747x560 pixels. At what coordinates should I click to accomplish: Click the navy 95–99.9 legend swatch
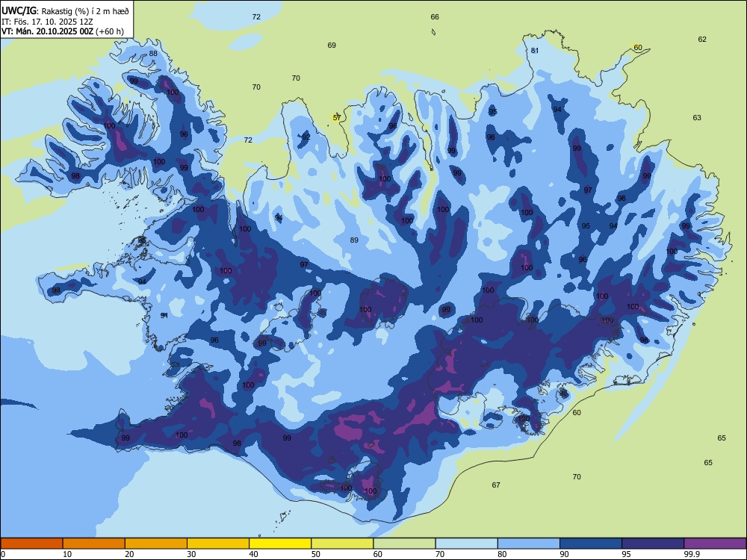pos(653,544)
